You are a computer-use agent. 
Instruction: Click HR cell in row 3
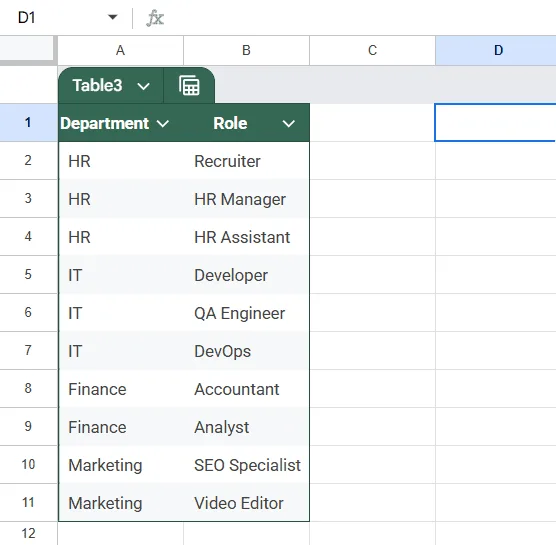121,199
